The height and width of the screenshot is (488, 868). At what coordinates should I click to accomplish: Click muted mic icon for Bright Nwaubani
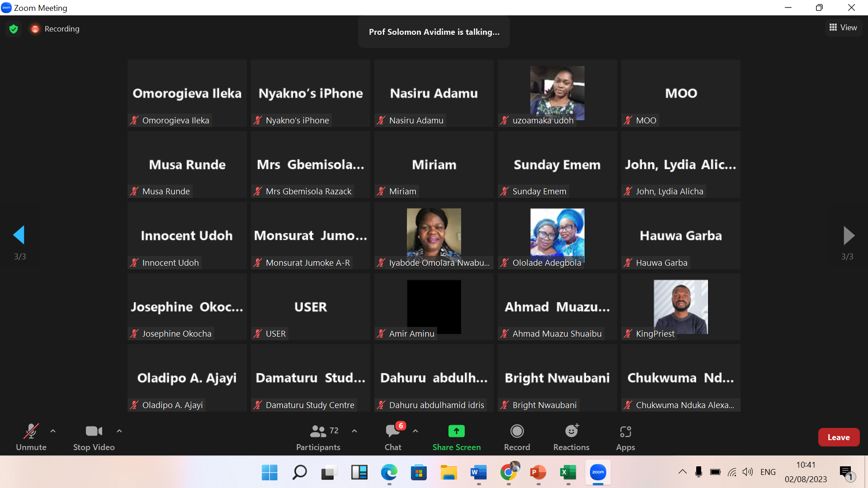505,405
